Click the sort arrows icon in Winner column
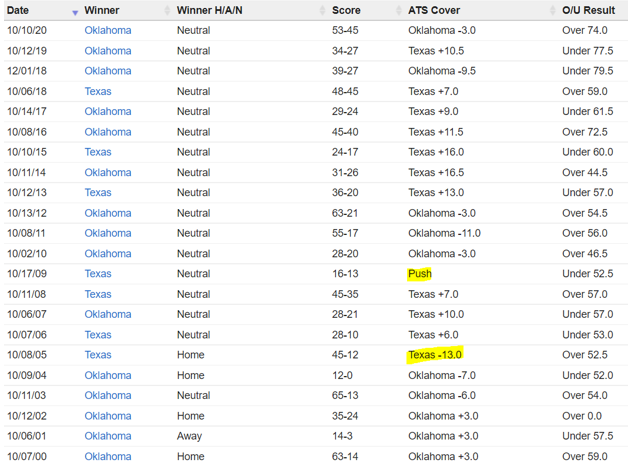 tap(166, 11)
